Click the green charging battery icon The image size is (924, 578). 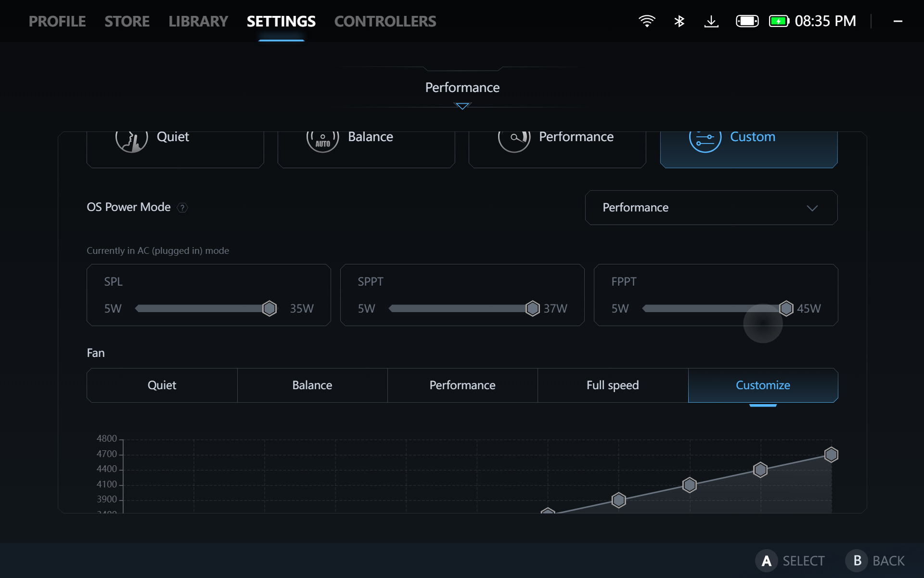click(779, 21)
